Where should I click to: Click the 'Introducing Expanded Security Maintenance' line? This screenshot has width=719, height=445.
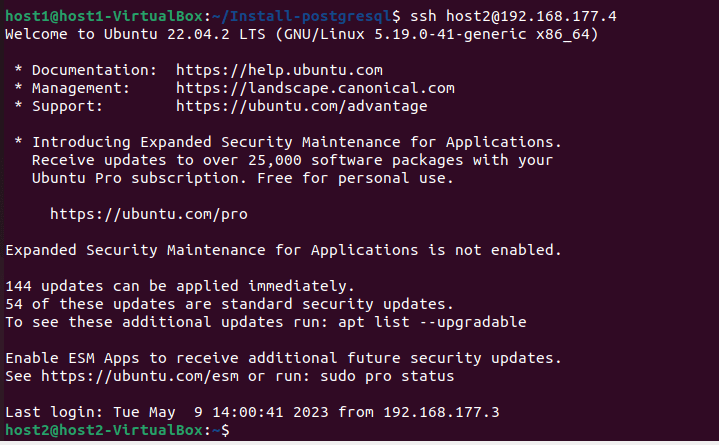click(288, 142)
